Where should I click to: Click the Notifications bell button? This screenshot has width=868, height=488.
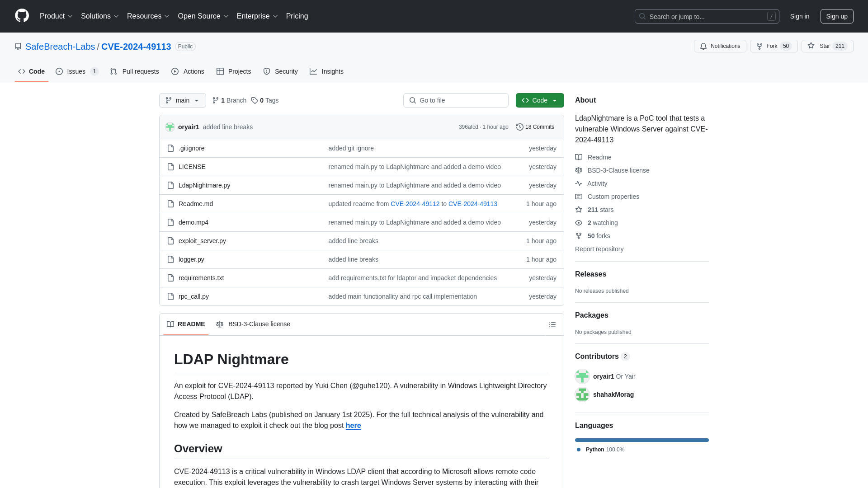[720, 46]
